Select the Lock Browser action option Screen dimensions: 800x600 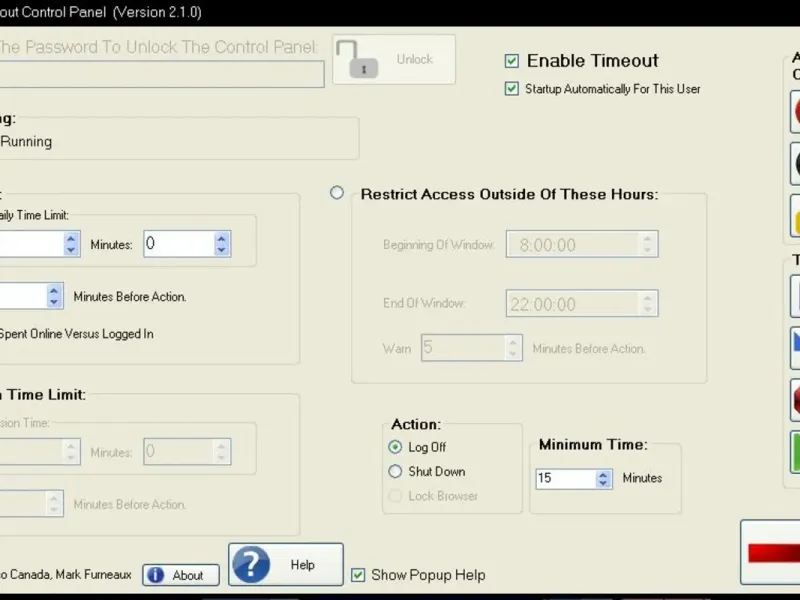click(395, 496)
